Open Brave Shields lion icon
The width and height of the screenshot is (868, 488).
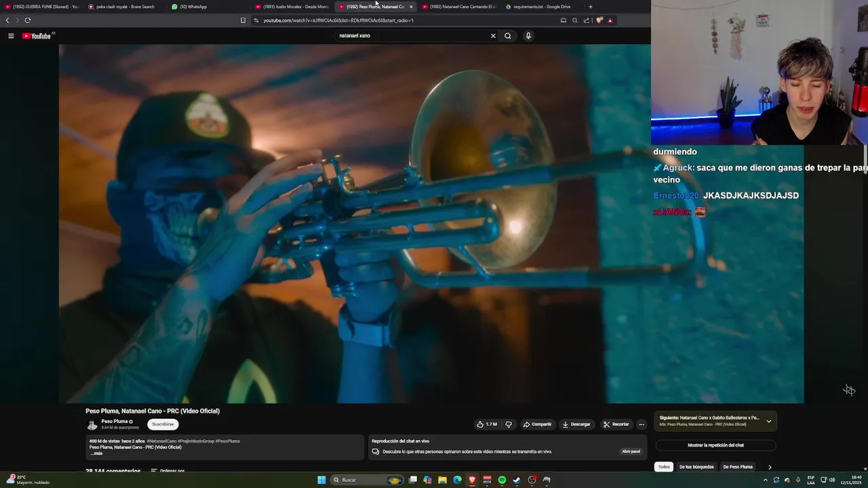(x=599, y=20)
